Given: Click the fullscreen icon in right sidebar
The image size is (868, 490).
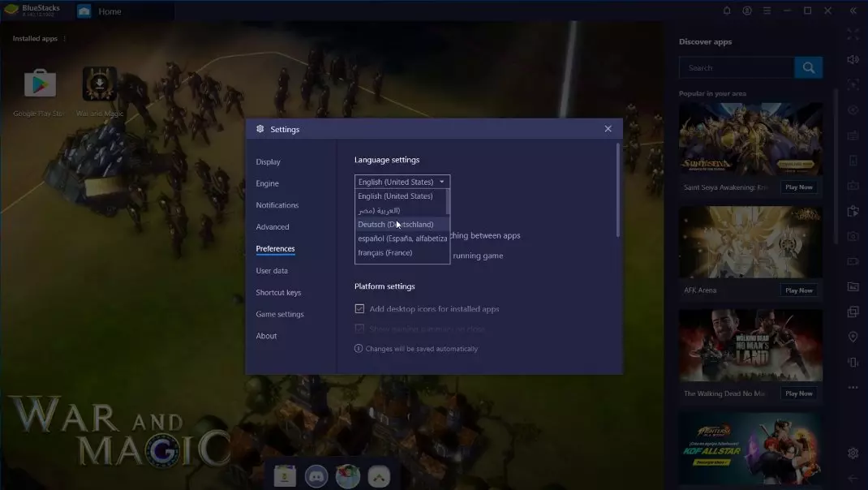Looking at the screenshot, I should click(853, 35).
